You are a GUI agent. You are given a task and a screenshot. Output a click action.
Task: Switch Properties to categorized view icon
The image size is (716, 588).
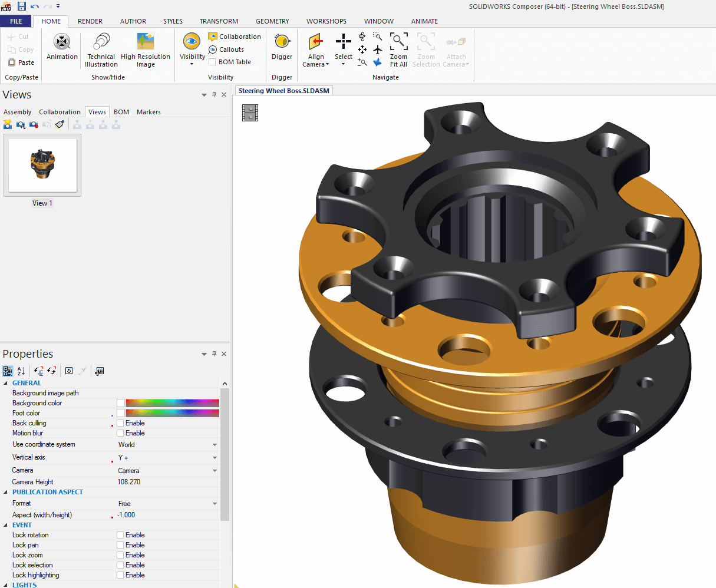point(8,371)
